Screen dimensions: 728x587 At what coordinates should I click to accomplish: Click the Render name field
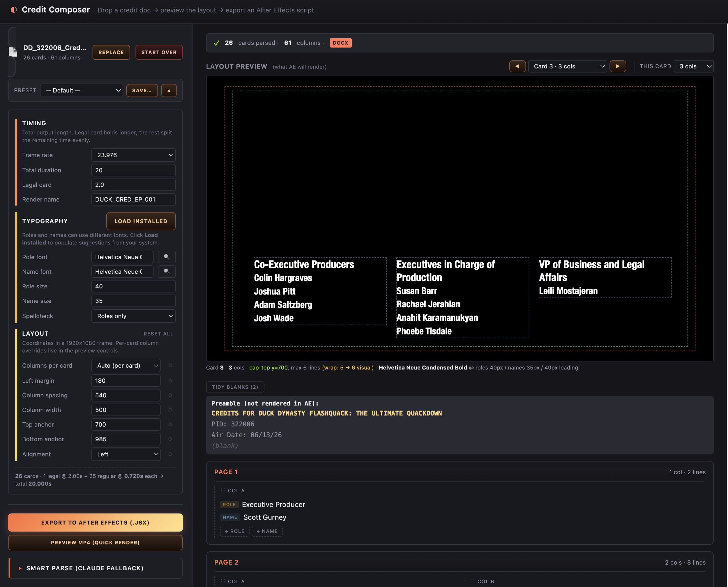click(x=133, y=200)
